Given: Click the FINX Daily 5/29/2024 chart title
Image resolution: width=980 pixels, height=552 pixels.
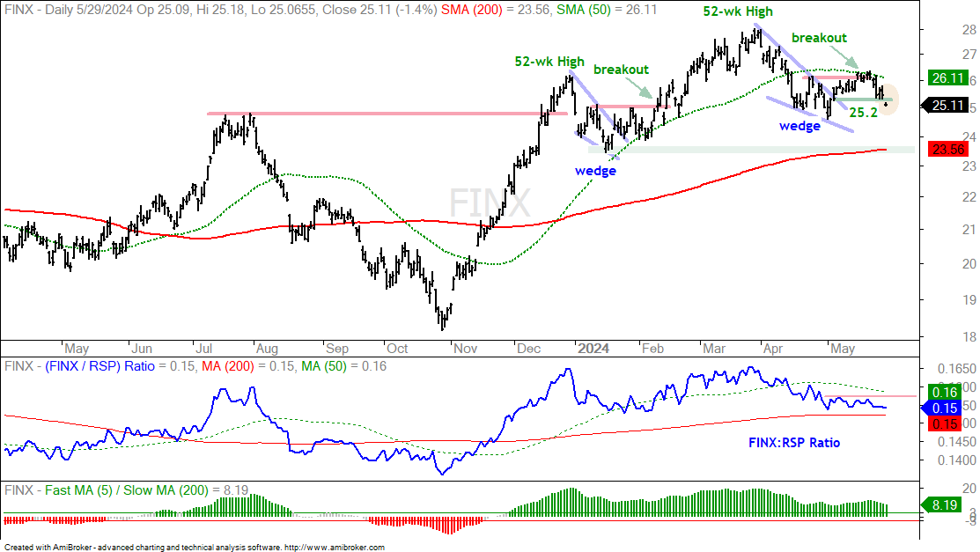Looking at the screenshot, I should [219, 10].
